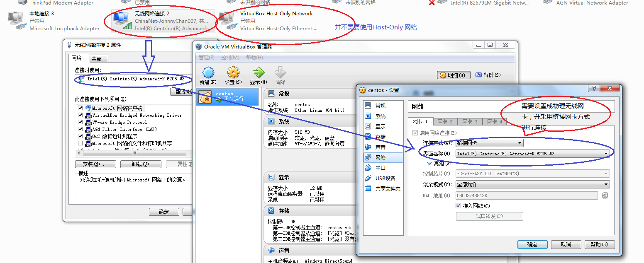Switch to 网卡 4 tab
The height and width of the screenshot is (263, 644).
pos(495,122)
